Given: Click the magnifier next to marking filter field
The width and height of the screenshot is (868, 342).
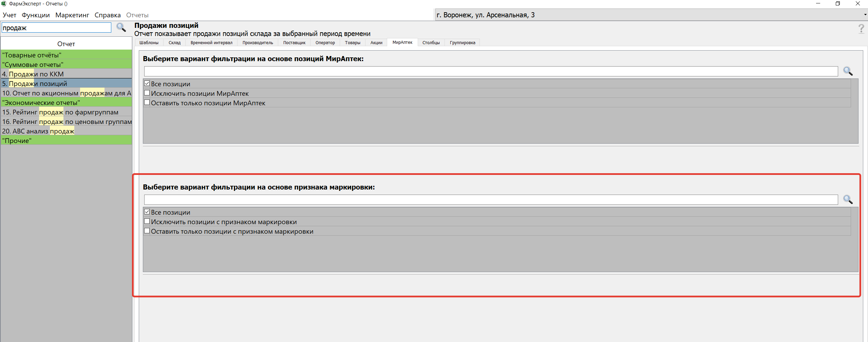Looking at the screenshot, I should tap(848, 199).
